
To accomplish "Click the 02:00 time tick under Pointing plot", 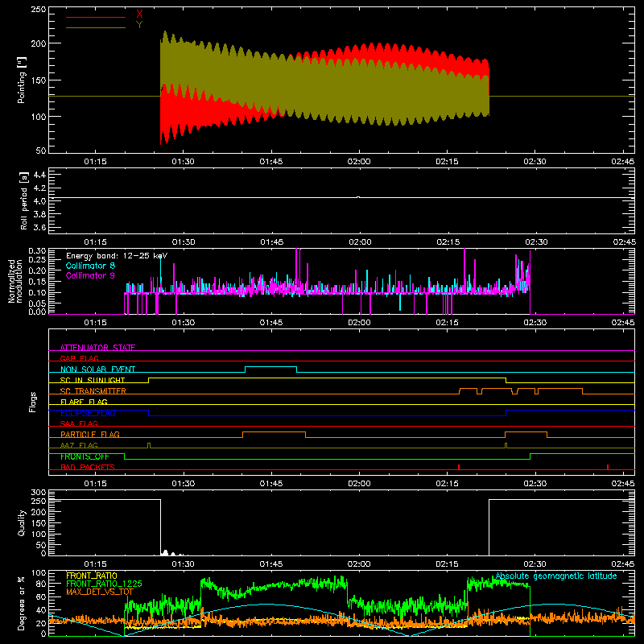I will 359,162.
